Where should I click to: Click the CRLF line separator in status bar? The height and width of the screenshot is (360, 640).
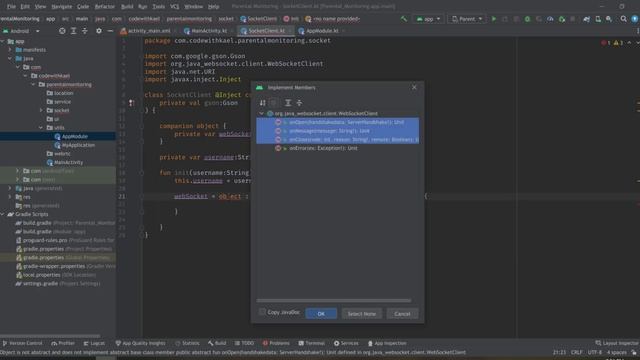tap(576, 352)
